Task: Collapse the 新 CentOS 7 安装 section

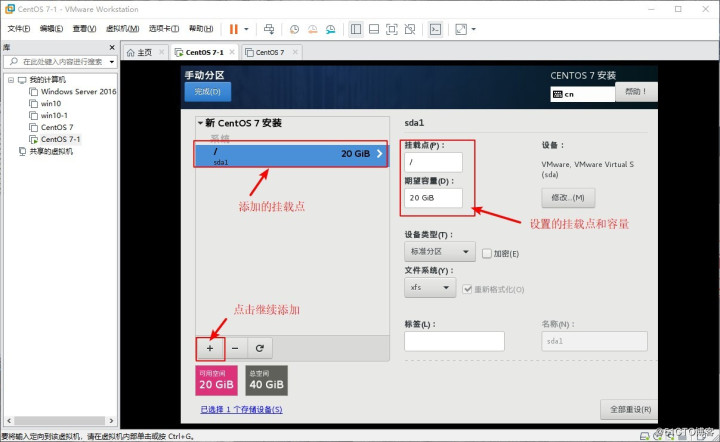Action: coord(200,123)
